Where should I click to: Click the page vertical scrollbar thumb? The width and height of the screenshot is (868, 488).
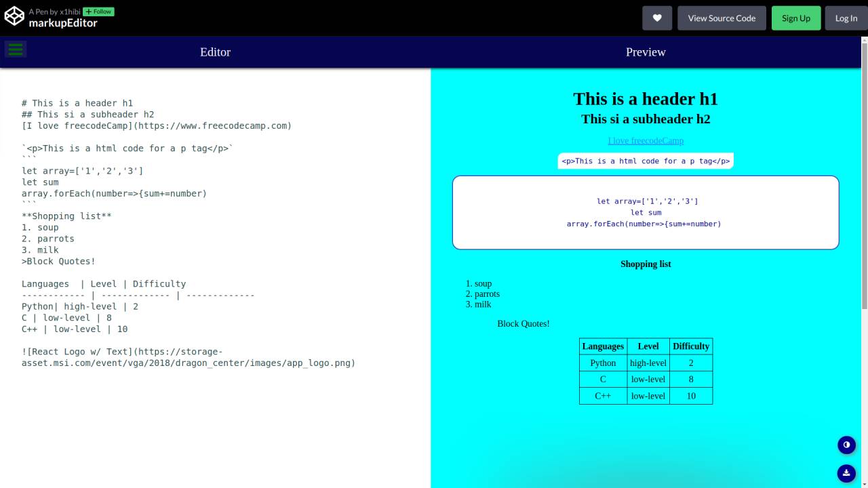pyautogui.click(x=864, y=175)
